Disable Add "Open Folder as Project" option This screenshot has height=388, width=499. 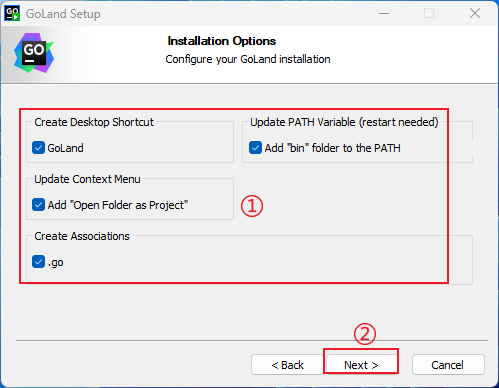point(39,205)
